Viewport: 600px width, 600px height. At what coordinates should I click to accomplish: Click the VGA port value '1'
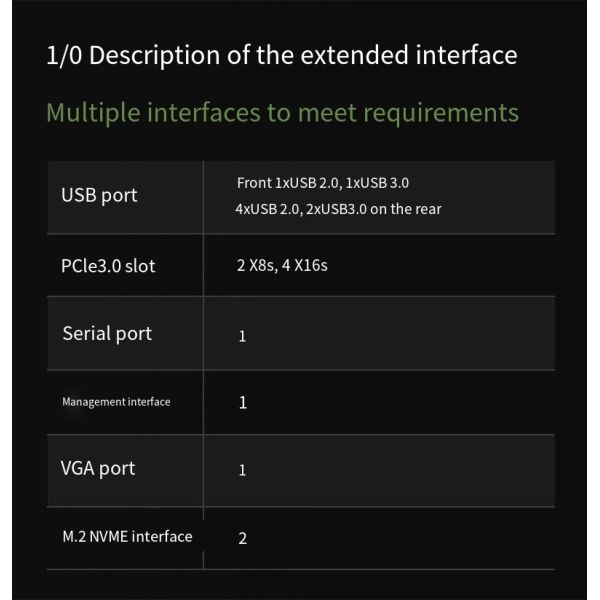point(242,470)
